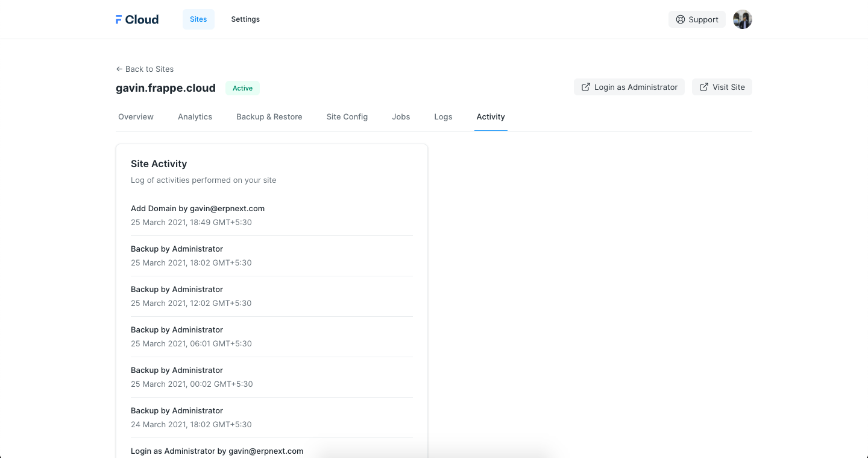Select the Jobs tab
Viewport: 868px width, 458px height.
[x=401, y=116]
